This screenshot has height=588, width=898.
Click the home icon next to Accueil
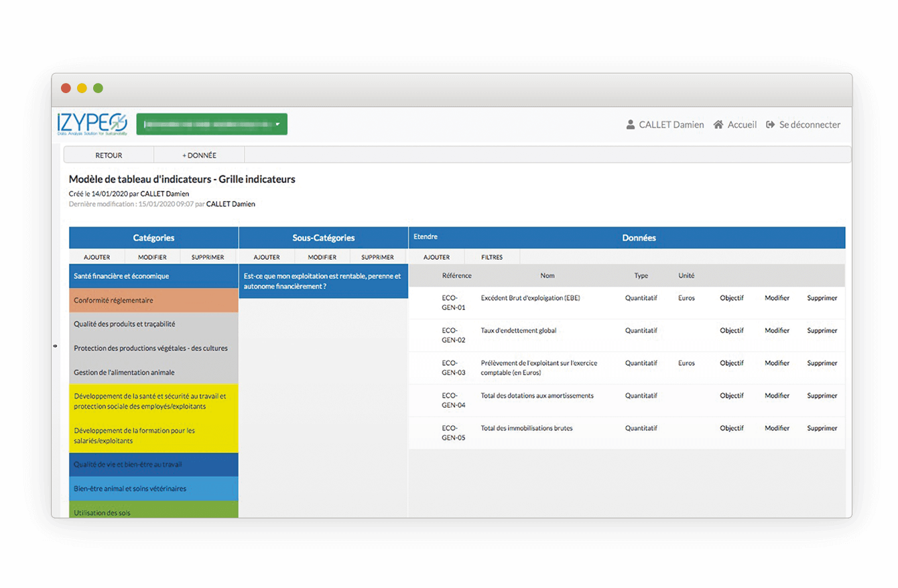718,125
